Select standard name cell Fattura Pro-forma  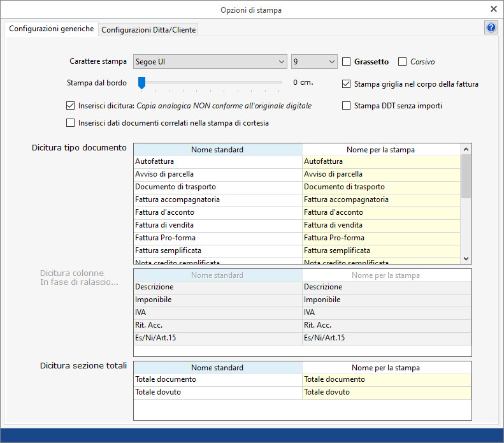(218, 238)
